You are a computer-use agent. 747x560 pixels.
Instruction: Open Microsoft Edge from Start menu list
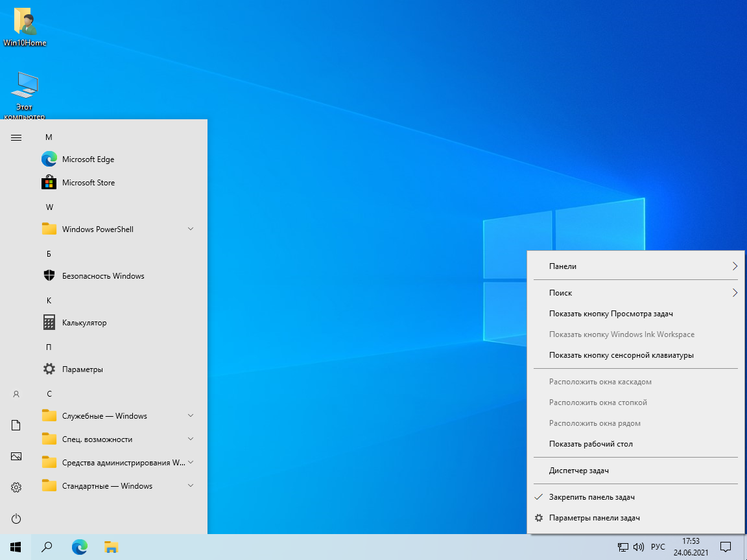coord(88,159)
